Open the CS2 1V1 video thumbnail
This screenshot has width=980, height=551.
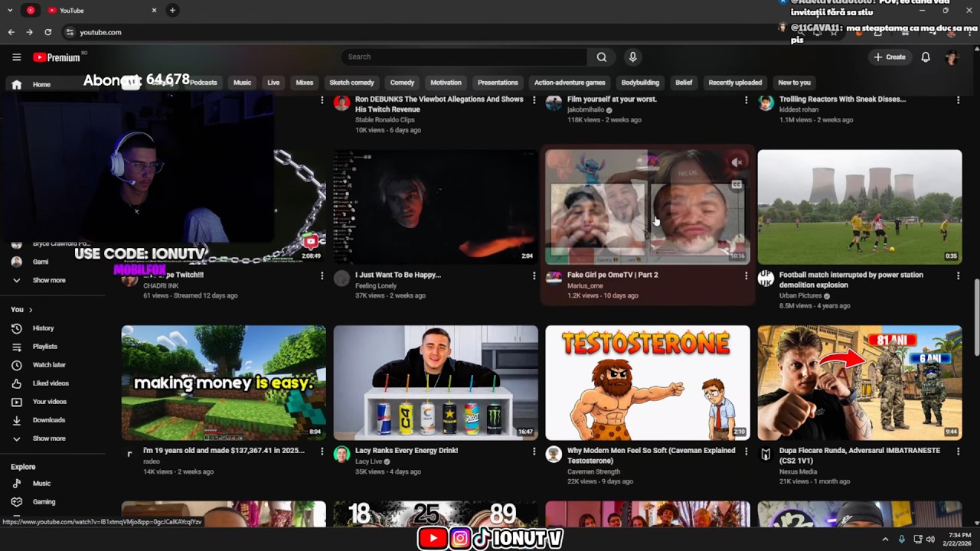860,383
